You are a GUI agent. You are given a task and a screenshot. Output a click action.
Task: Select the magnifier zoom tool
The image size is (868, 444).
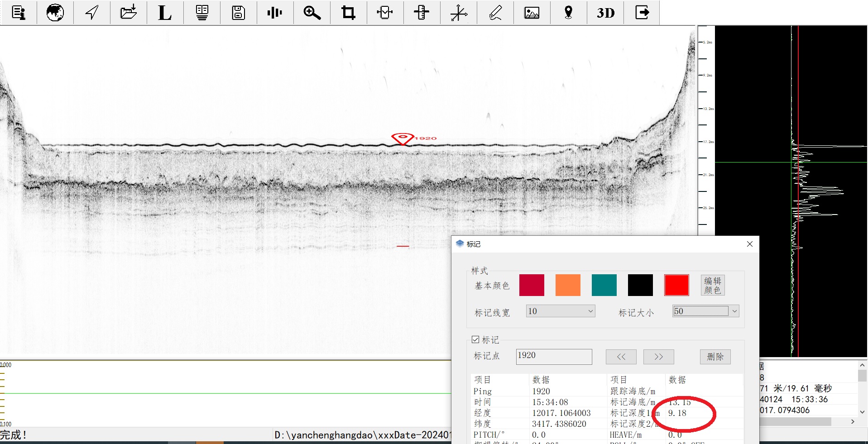312,13
